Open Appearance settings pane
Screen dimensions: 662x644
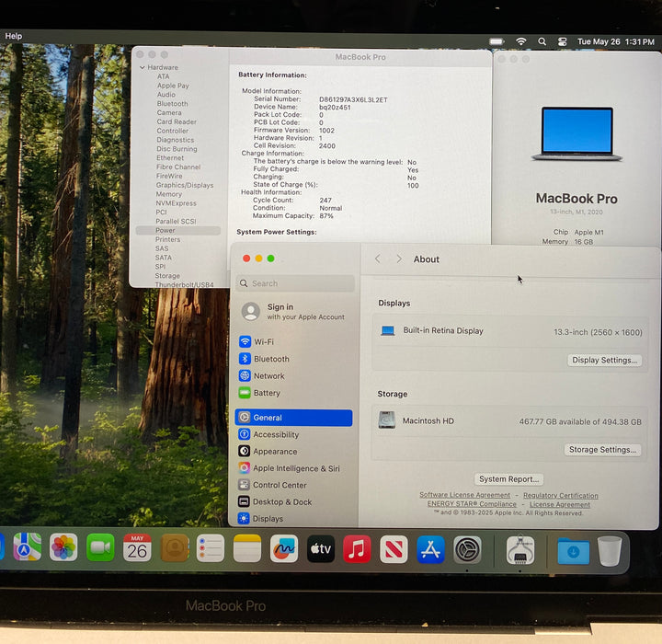click(x=294, y=452)
